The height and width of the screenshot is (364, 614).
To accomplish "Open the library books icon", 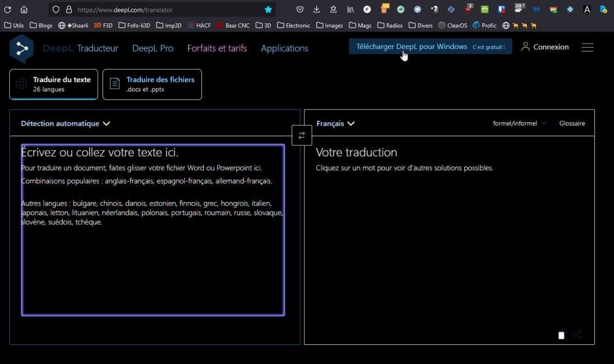I will [351, 9].
